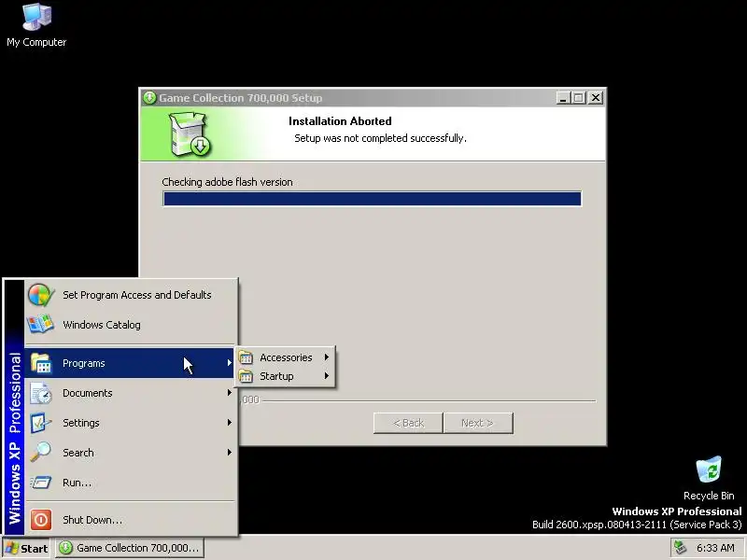Click the Set Program Access and Defaults icon
This screenshot has width=747, height=560.
click(40, 295)
